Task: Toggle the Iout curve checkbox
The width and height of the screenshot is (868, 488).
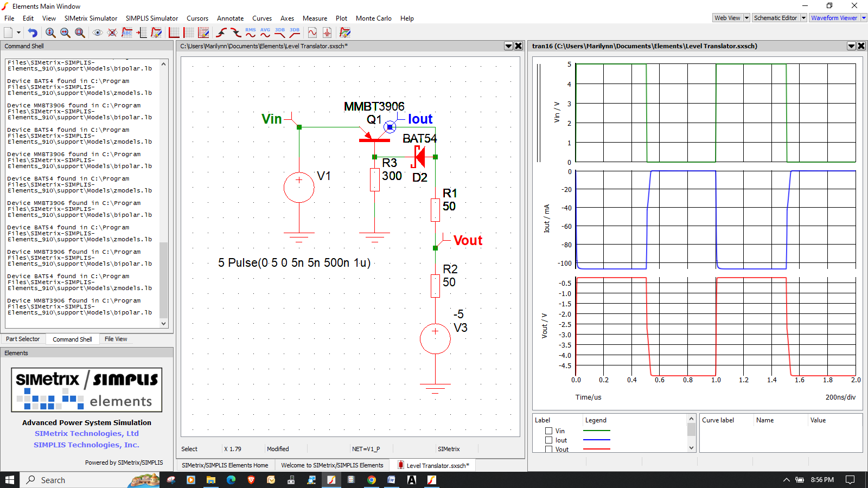Action: pos(548,440)
